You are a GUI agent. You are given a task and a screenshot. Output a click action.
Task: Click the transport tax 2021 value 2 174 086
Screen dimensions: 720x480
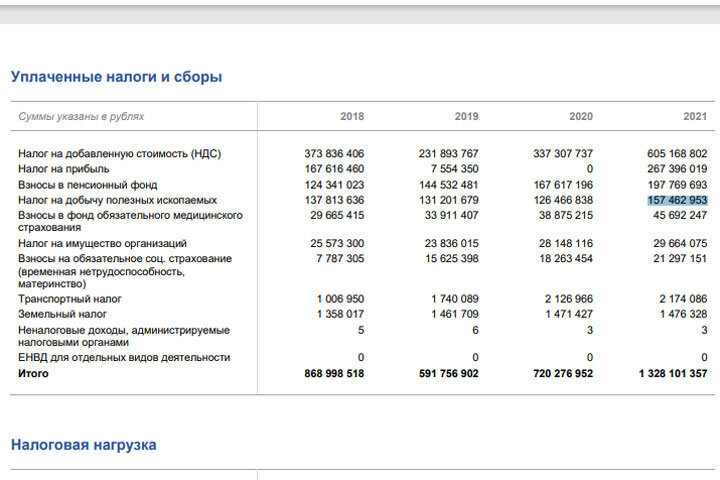[x=683, y=299]
